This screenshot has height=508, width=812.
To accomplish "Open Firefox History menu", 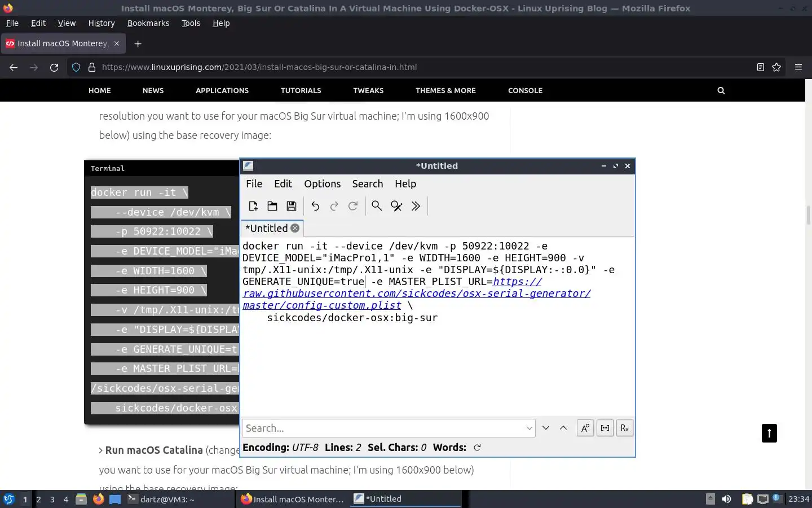I will 101,23.
